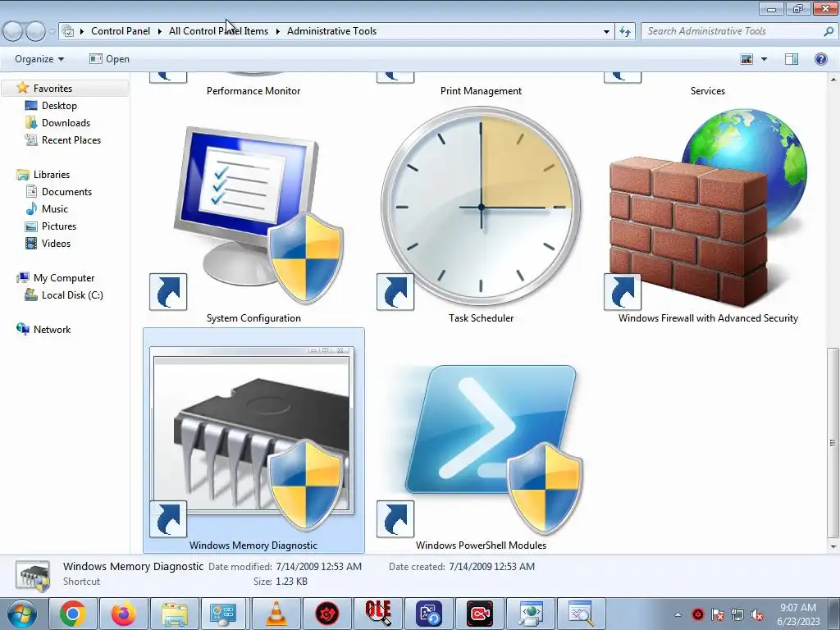Click the Recent Places icon

tap(31, 139)
